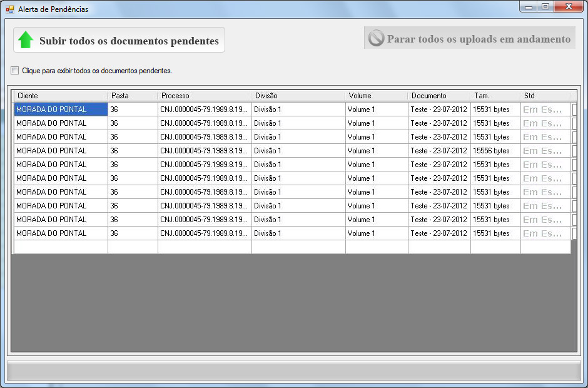Image resolution: width=588 pixels, height=388 pixels.
Task: Sort by the Pasta column header
Action: click(132, 96)
